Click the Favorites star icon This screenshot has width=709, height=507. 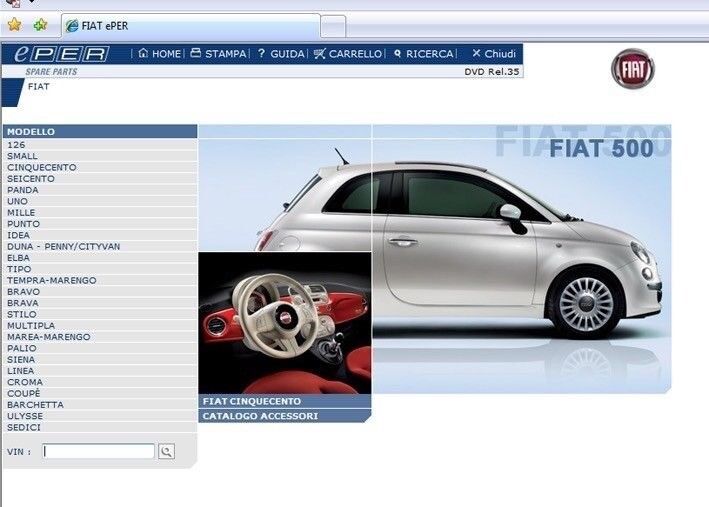pos(14,25)
